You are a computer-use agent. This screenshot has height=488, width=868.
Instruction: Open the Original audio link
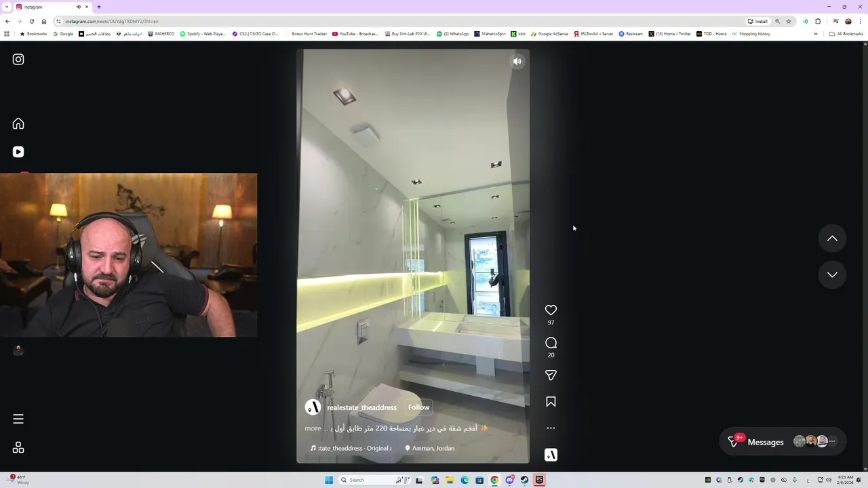[x=351, y=448]
